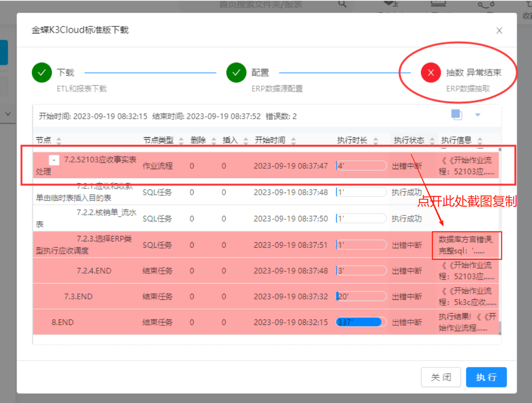Collapse the 7.2.52103应收事实表处理 tree node

(54, 160)
